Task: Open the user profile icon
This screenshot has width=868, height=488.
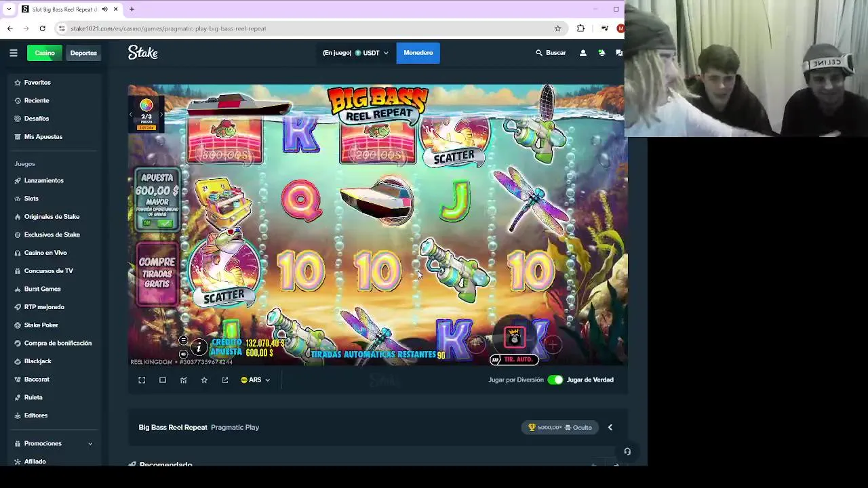Action: [583, 53]
